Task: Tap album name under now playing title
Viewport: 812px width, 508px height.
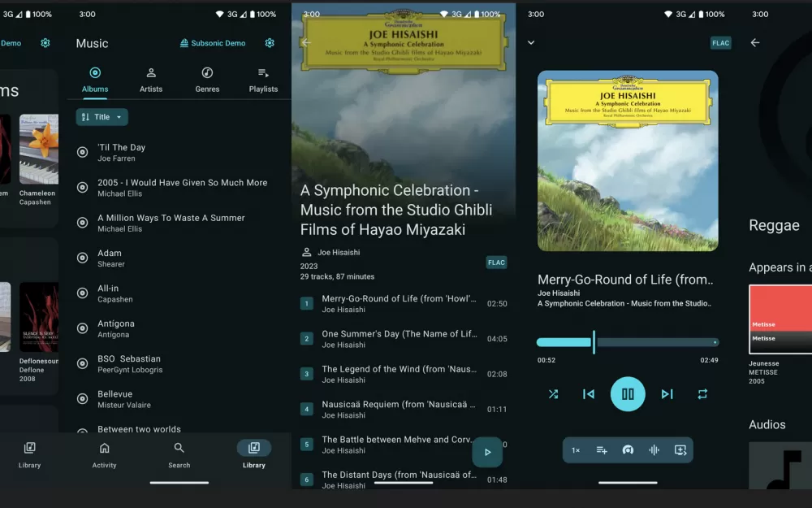Action: click(x=624, y=303)
